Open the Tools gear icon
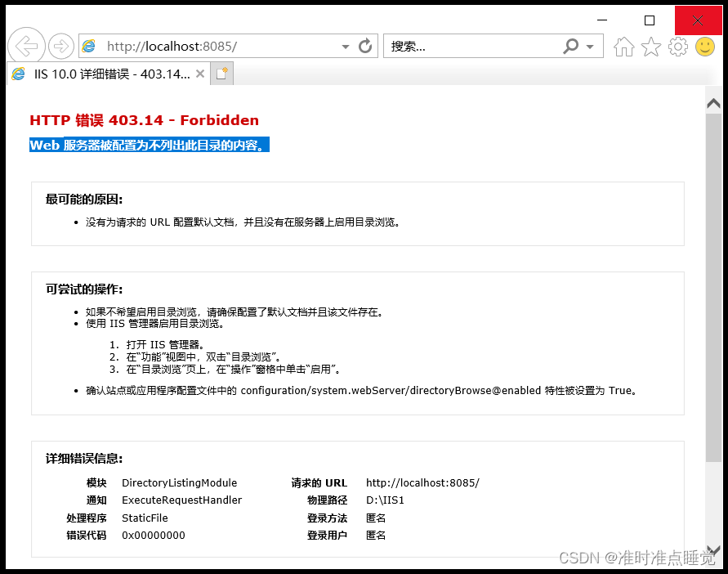Viewport: 728px width, 574px height. (x=678, y=47)
